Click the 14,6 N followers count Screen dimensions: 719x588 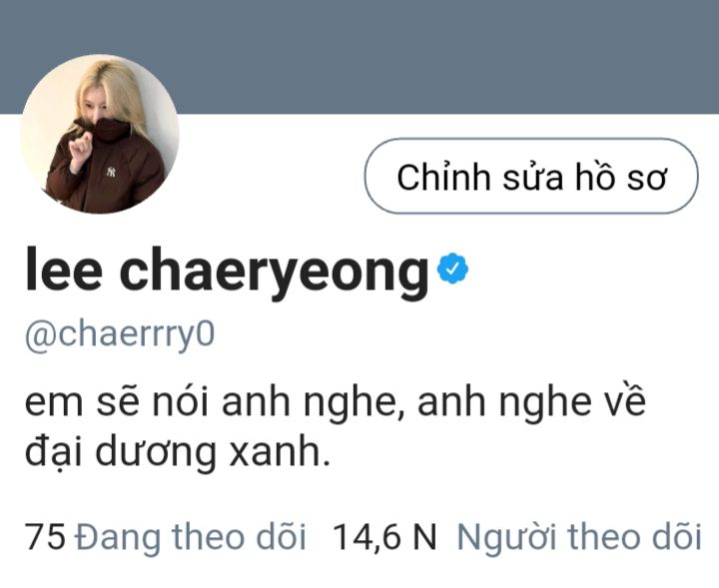384,537
